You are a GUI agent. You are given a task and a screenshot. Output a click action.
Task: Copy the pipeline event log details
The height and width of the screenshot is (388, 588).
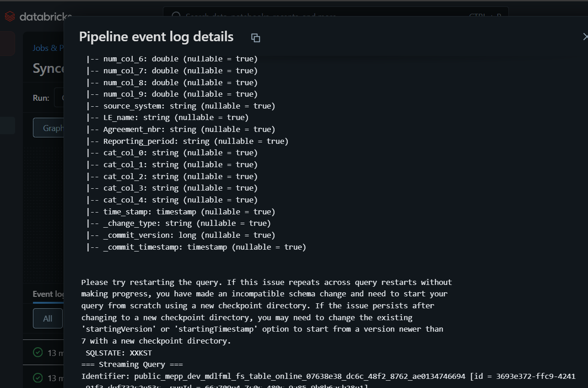tap(256, 38)
